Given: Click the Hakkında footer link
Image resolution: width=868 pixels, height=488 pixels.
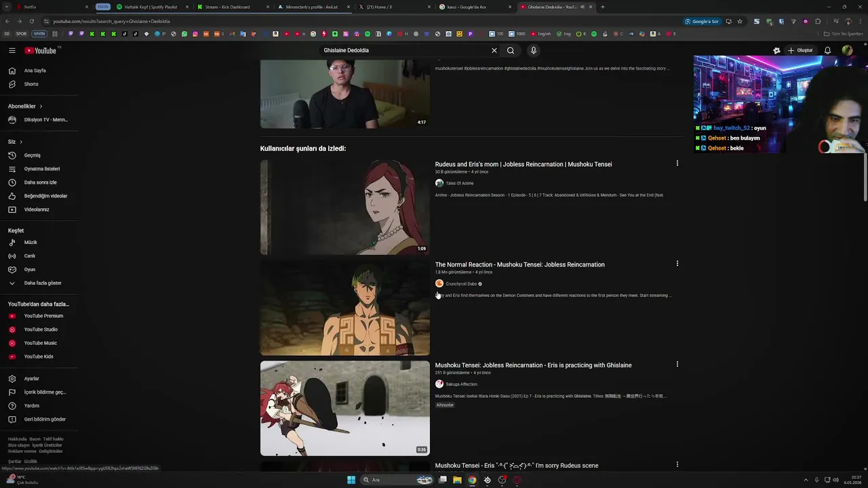Looking at the screenshot, I should pyautogui.click(x=17, y=439).
